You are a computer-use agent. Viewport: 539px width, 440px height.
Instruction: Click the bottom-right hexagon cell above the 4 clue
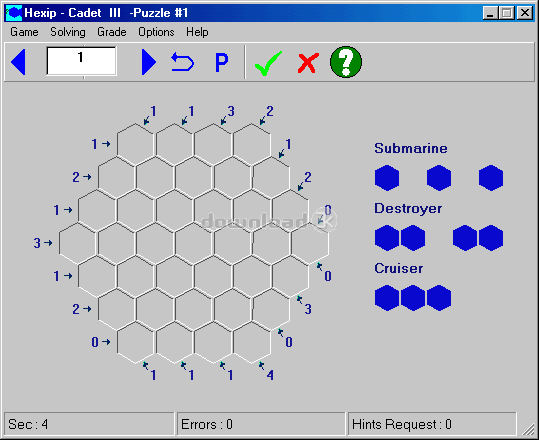pyautogui.click(x=252, y=342)
